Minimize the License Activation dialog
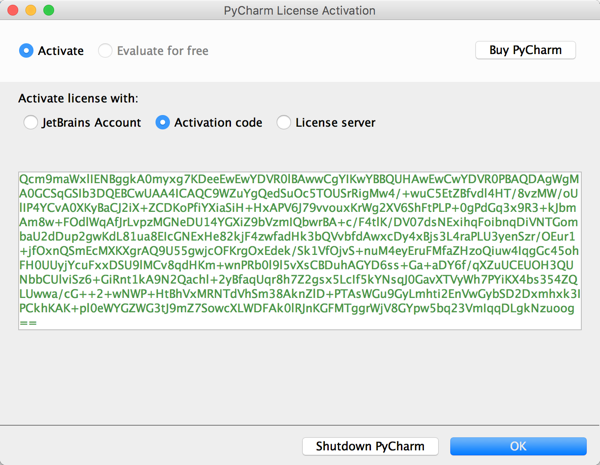600x465 pixels. (x=30, y=10)
